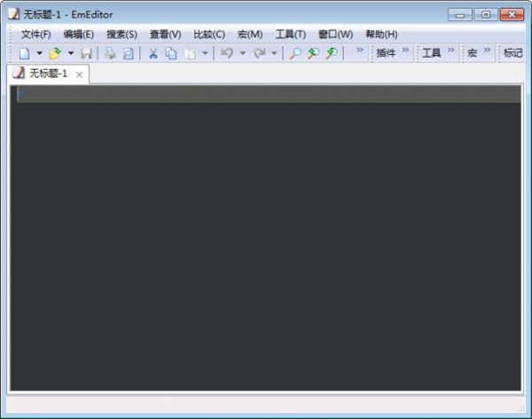Screen dimensions: 532x419
Task: Open the 工具(T) menu
Action: [291, 35]
